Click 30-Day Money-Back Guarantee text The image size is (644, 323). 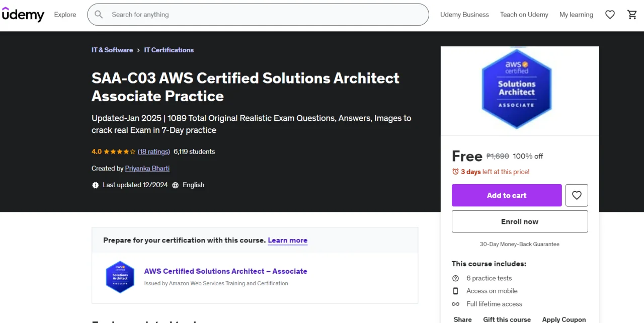(520, 244)
